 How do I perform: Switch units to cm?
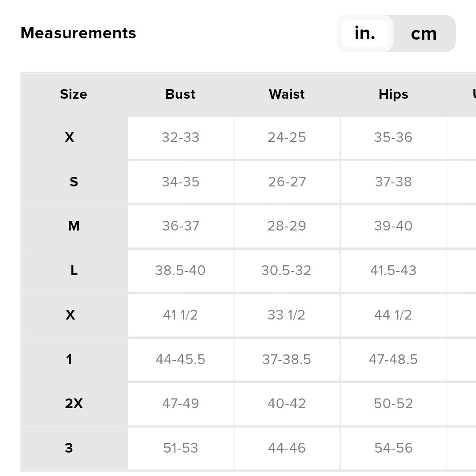click(424, 33)
